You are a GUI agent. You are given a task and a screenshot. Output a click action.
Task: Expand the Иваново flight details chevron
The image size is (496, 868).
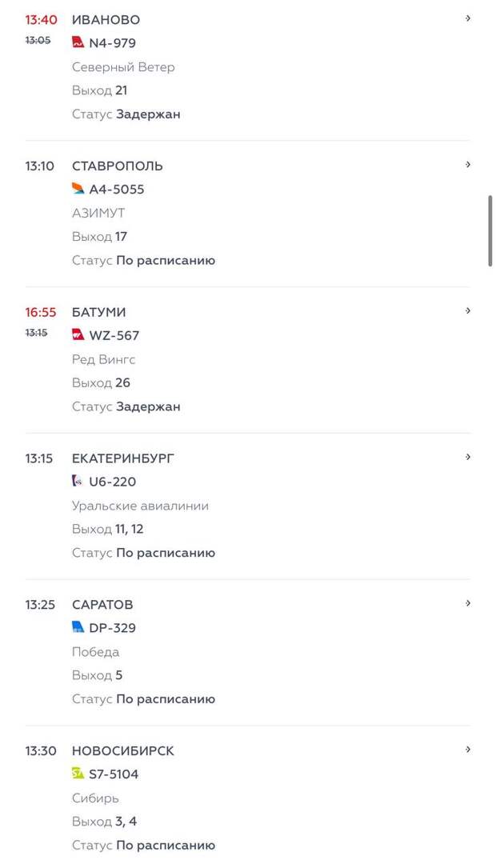tap(468, 18)
